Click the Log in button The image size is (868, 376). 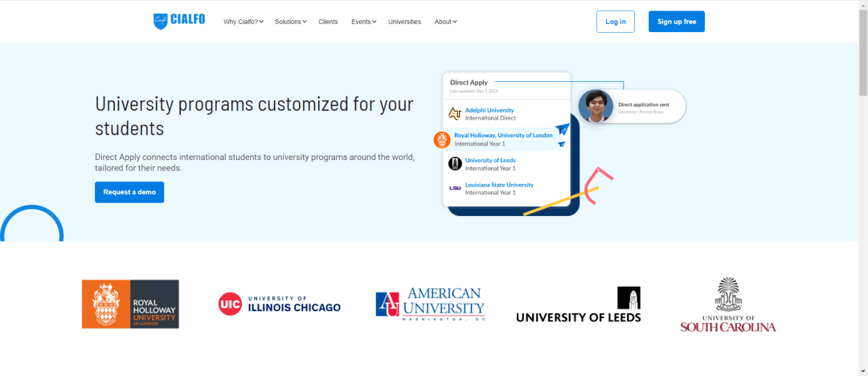point(616,22)
